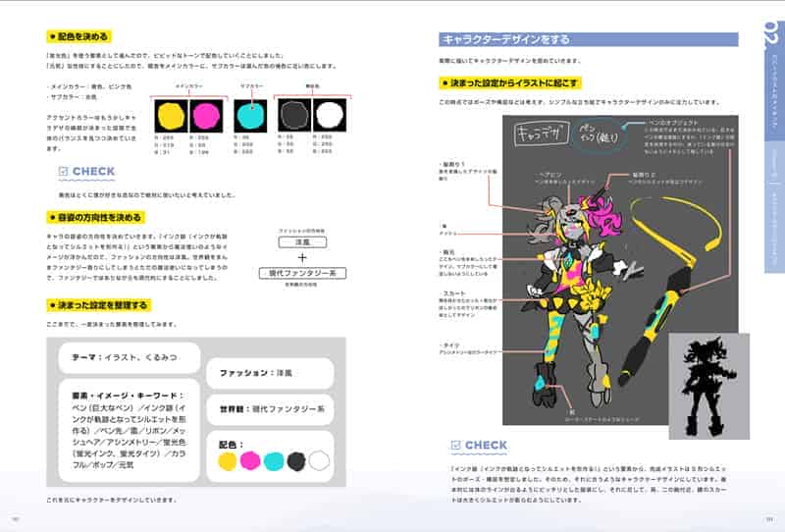Click the 要素・イメージ・キーワード card
The height and width of the screenshot is (532, 785).
(130, 430)
